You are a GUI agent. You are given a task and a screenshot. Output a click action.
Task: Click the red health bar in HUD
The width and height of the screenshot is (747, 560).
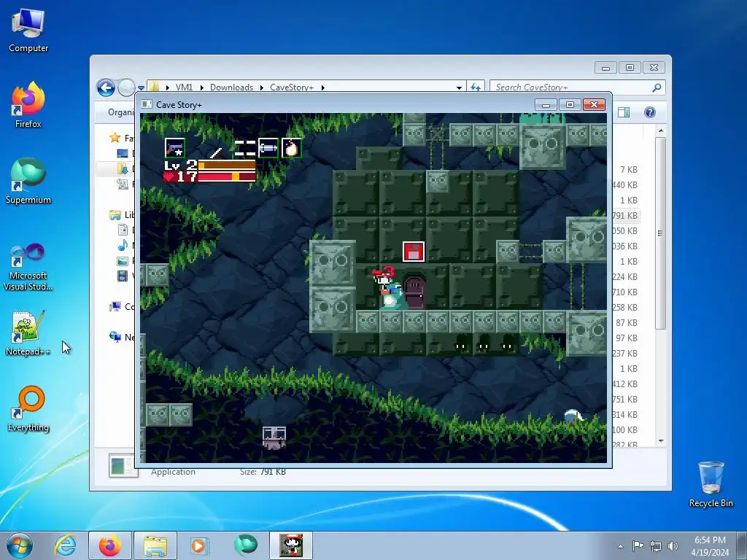pyautogui.click(x=227, y=176)
